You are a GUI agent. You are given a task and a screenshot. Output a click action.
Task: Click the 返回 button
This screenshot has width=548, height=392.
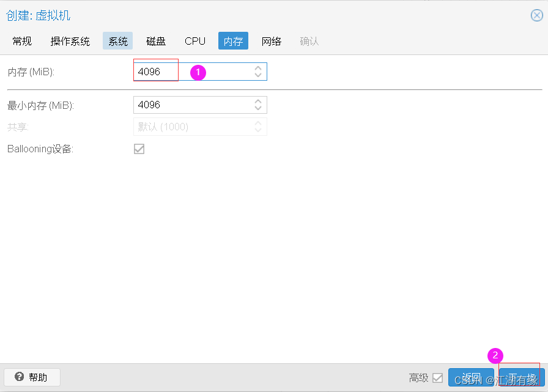471,377
